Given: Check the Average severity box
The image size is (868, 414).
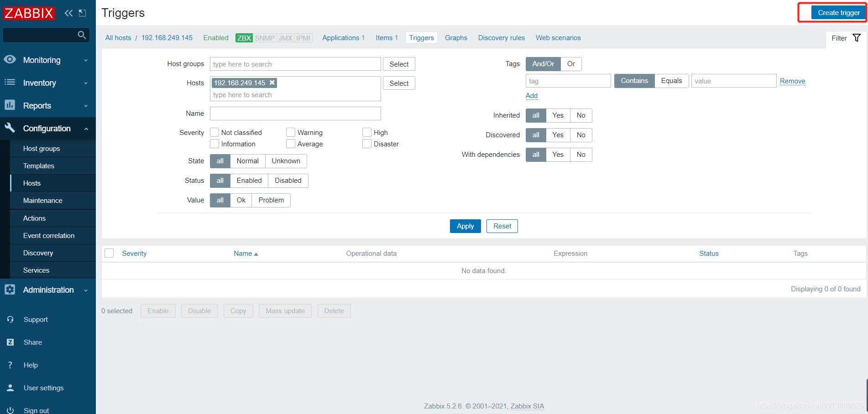Looking at the screenshot, I should click(291, 144).
